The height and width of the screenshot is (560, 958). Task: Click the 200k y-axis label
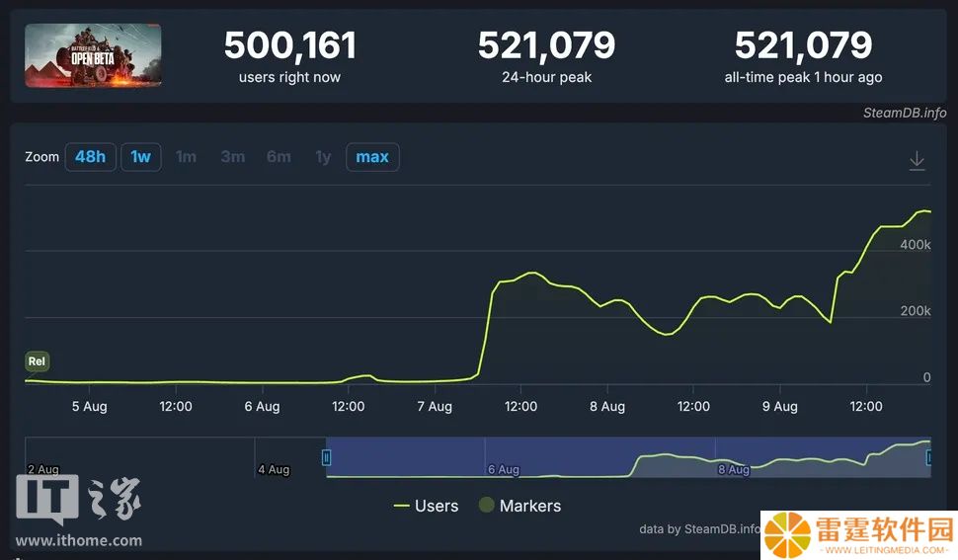tap(916, 311)
